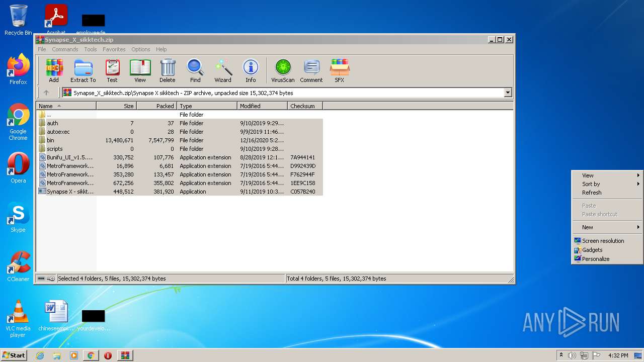Expand the View submenu in context menu
This screenshot has width=644, height=362.
click(608, 175)
